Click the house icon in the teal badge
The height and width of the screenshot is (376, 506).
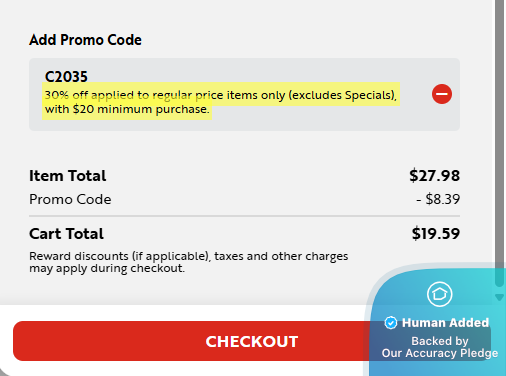point(439,294)
